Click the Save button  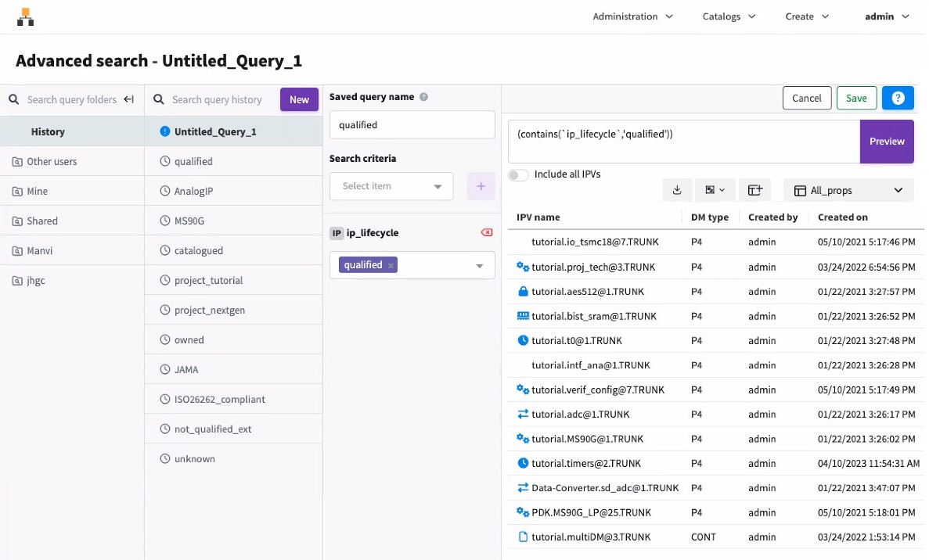(x=856, y=98)
